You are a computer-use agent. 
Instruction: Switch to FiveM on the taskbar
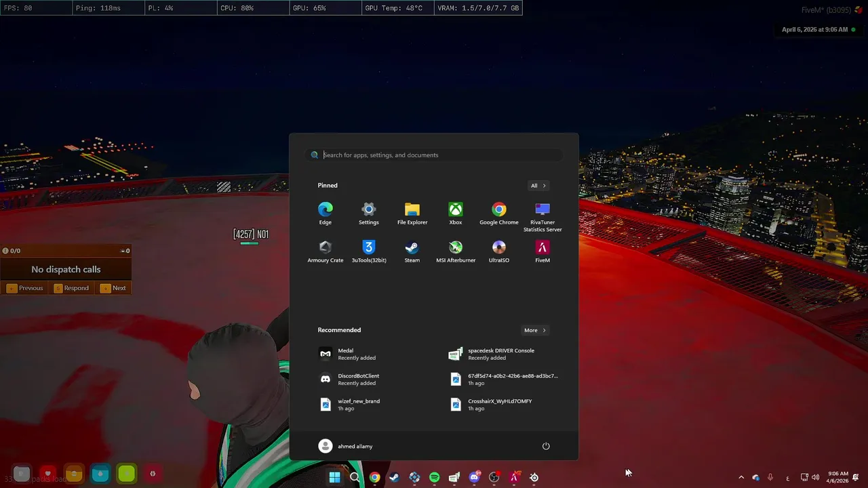pos(514,477)
